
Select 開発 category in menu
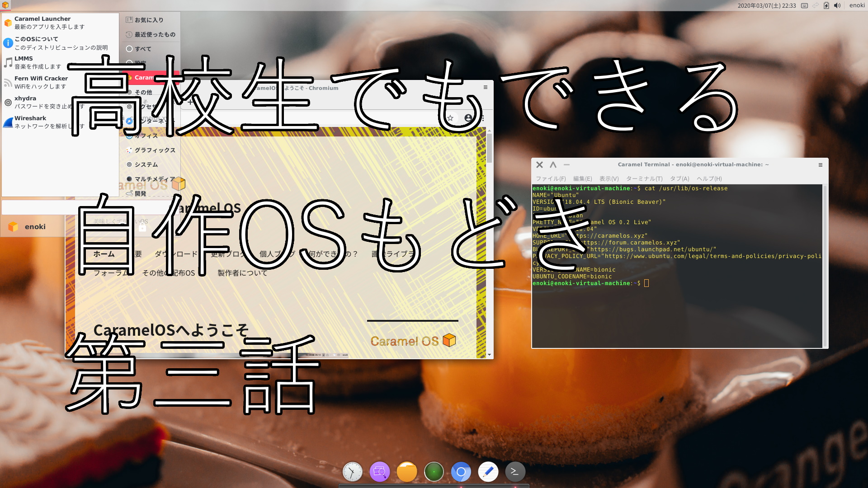click(151, 193)
